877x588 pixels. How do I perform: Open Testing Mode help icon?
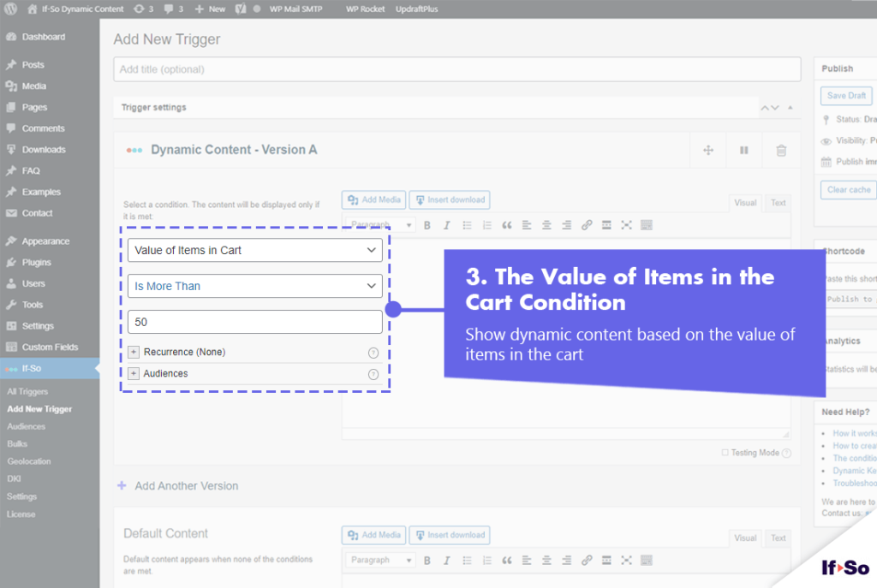[786, 454]
